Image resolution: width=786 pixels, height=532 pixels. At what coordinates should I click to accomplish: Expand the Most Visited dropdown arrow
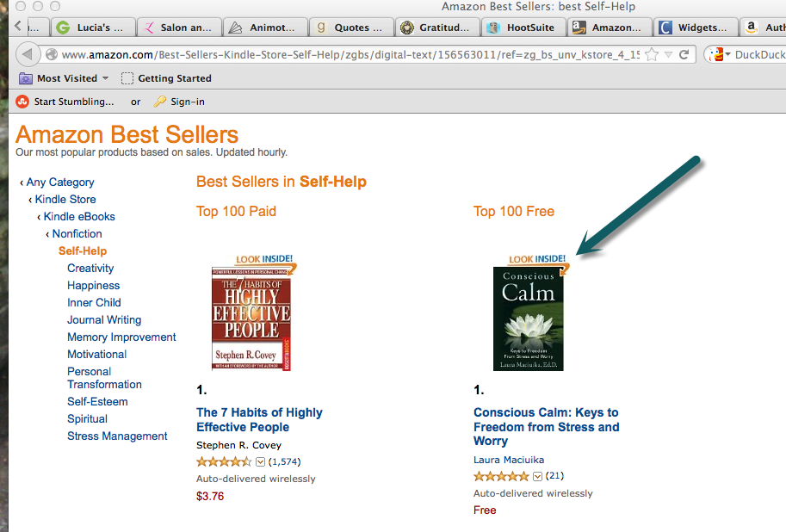click(x=105, y=78)
